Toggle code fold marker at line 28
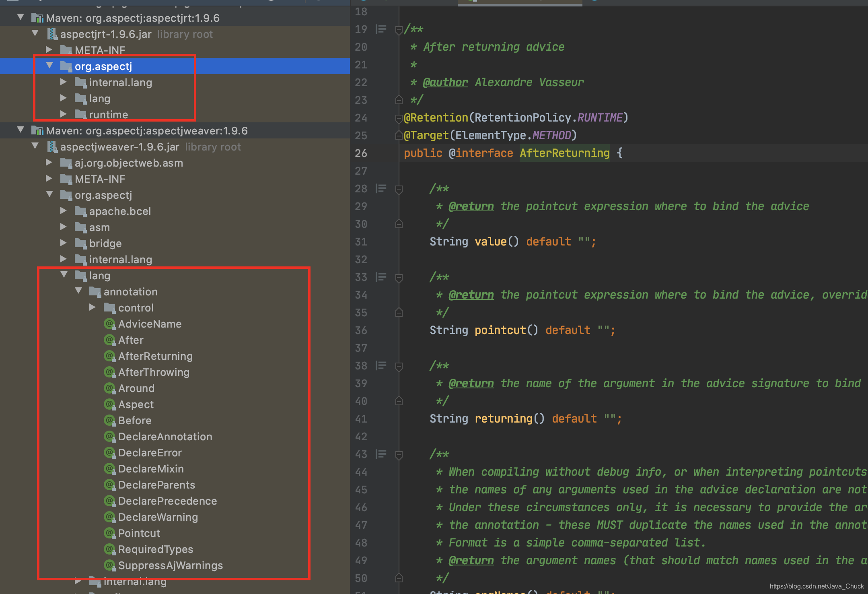Image resolution: width=868 pixels, height=594 pixels. click(x=399, y=189)
